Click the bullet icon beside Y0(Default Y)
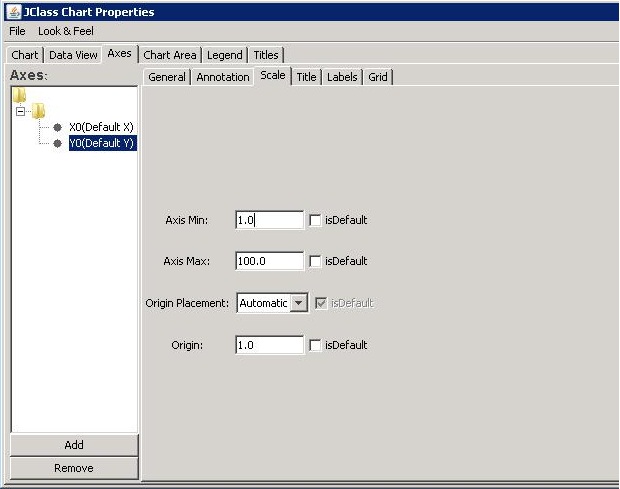The image size is (620, 489). point(57,143)
